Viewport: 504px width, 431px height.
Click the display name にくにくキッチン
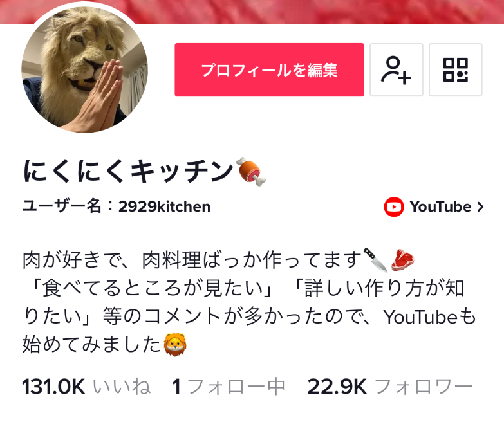coord(128,172)
